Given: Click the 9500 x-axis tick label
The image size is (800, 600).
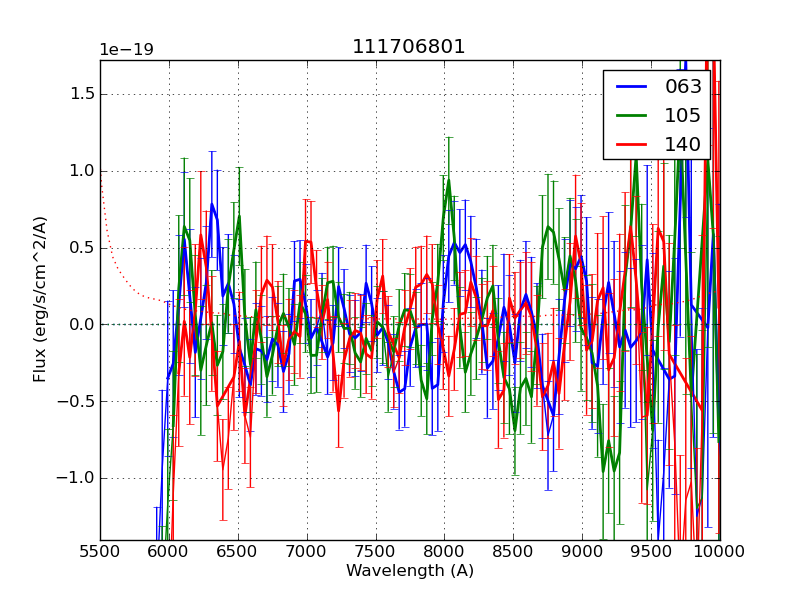Looking at the screenshot, I should click(x=651, y=551).
